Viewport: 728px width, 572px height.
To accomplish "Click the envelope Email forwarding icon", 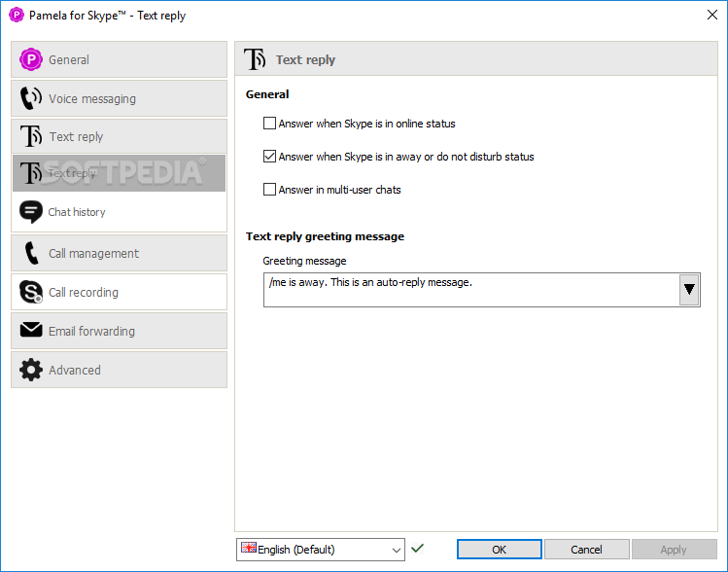I will point(31,330).
